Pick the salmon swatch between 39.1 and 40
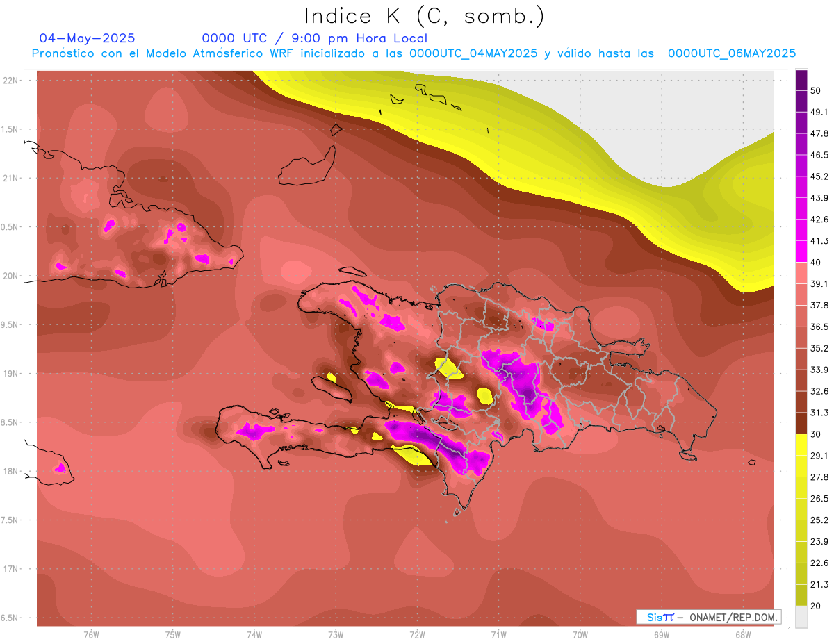 pyautogui.click(x=802, y=273)
